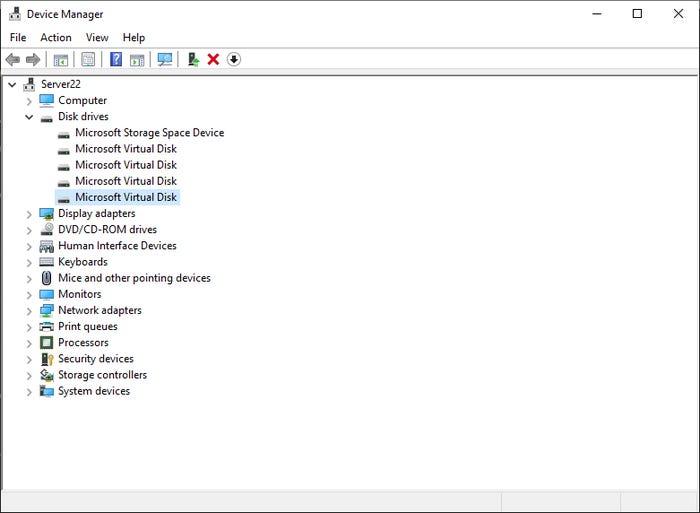This screenshot has width=700, height=513.
Task: Click the Forward arrow toolbar icon
Action: 33,59
